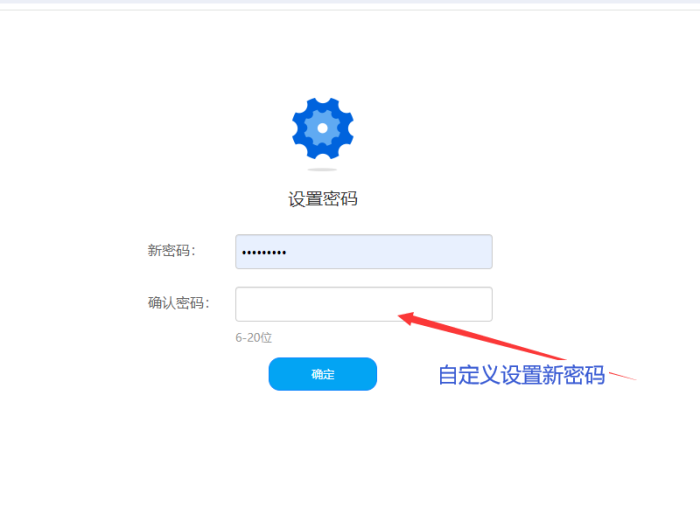Focus the empty 确认密码 input field
Image resolution: width=700 pixels, height=527 pixels.
pos(364,304)
